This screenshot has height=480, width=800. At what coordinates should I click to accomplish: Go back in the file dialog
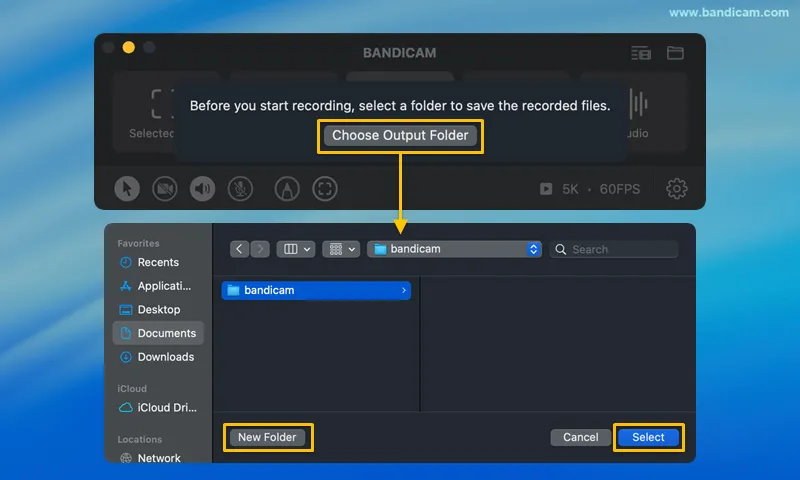click(239, 249)
